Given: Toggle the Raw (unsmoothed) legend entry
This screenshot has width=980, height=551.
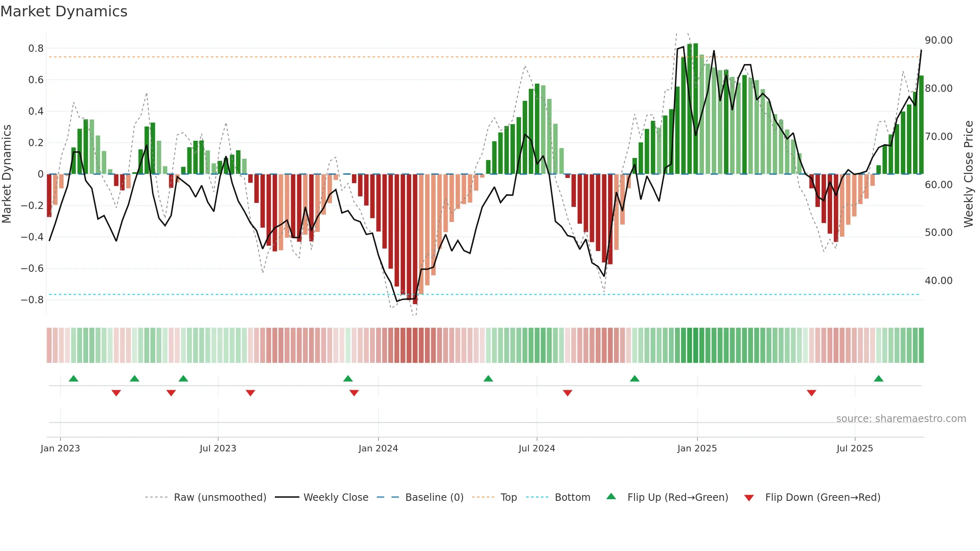Looking at the screenshot, I should click(x=205, y=497).
